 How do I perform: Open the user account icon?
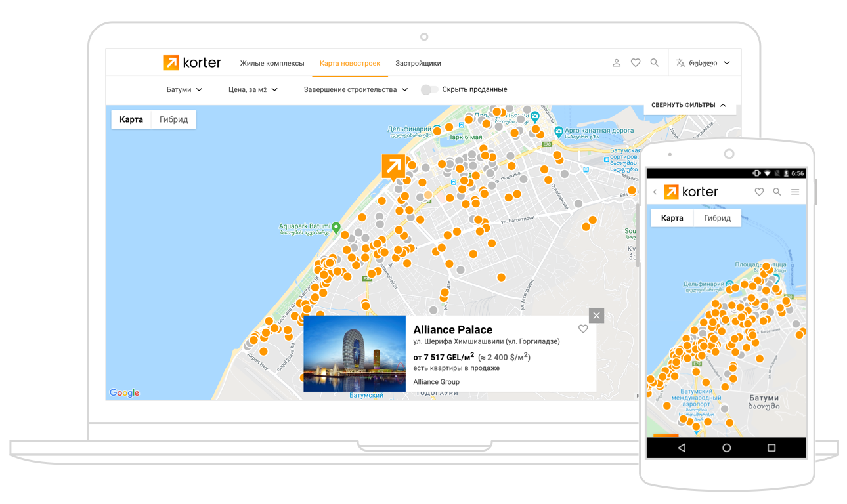616,63
